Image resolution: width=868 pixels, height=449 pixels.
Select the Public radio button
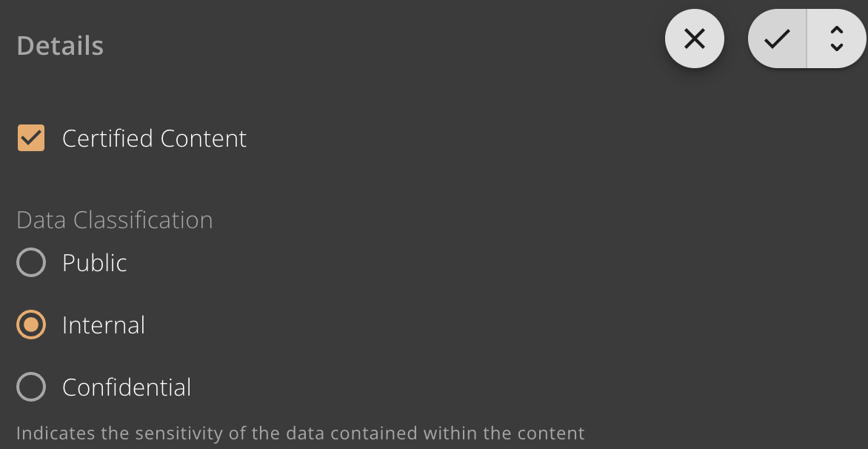click(31, 262)
